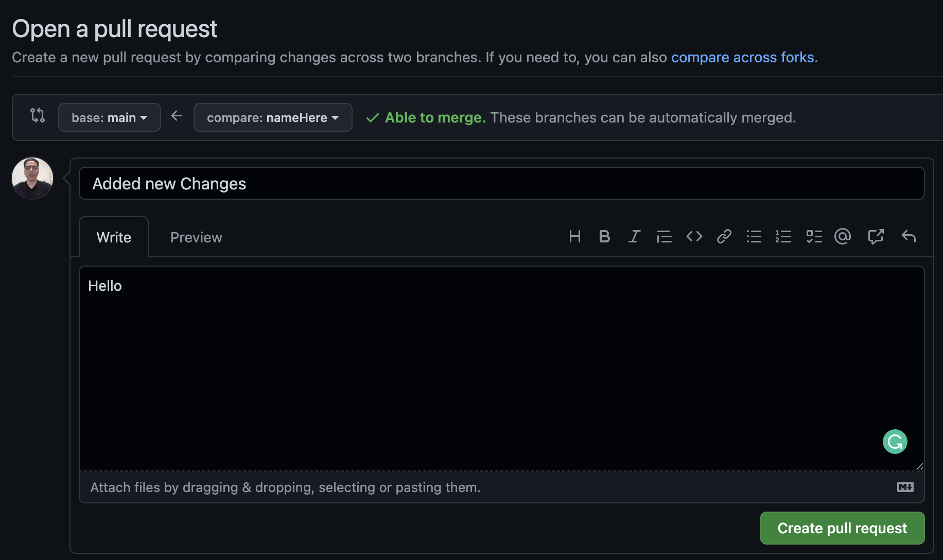Open the Markdown formatting help
The image size is (943, 560).
pyautogui.click(x=905, y=487)
